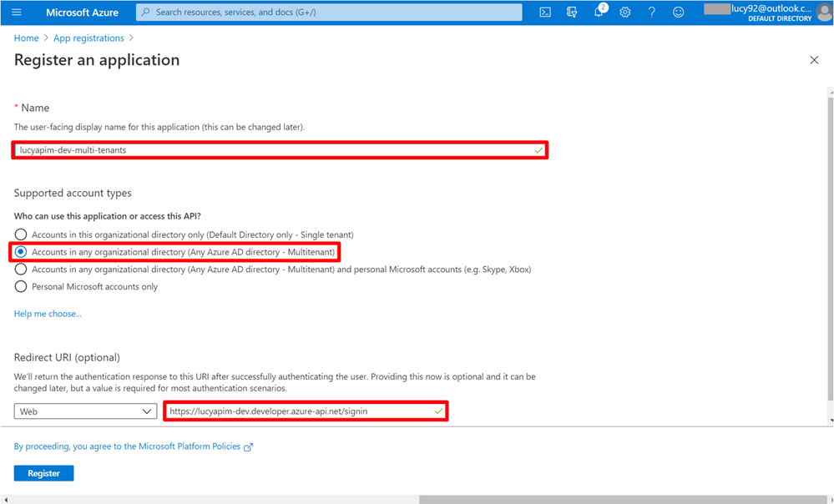Screen dimensions: 834x504
Task: Click the vertical scrollbar down arrow
Action: [831, 420]
